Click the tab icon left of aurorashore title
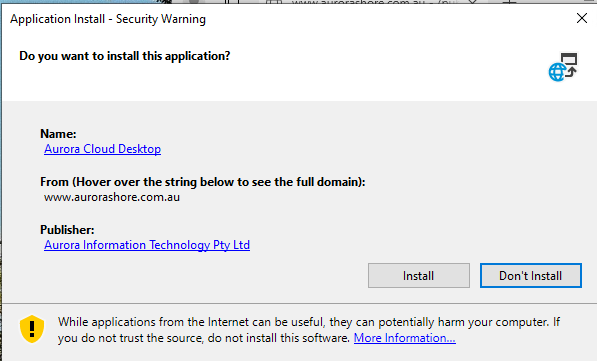The width and height of the screenshot is (597, 361). pos(273,2)
